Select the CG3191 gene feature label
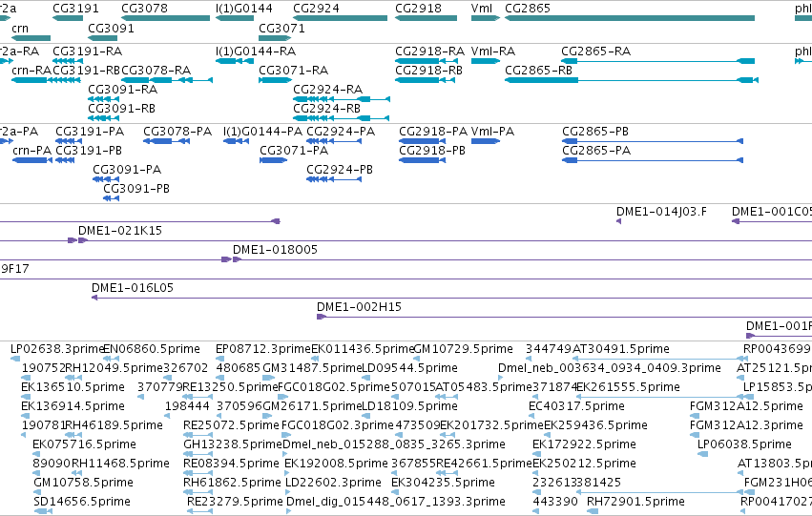Image resolution: width=812 pixels, height=516 pixels. click(x=75, y=9)
